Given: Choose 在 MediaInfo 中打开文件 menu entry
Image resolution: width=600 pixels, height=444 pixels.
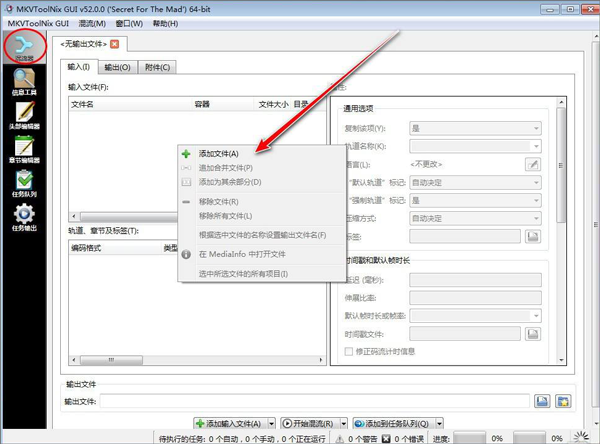Looking at the screenshot, I should [262, 254].
